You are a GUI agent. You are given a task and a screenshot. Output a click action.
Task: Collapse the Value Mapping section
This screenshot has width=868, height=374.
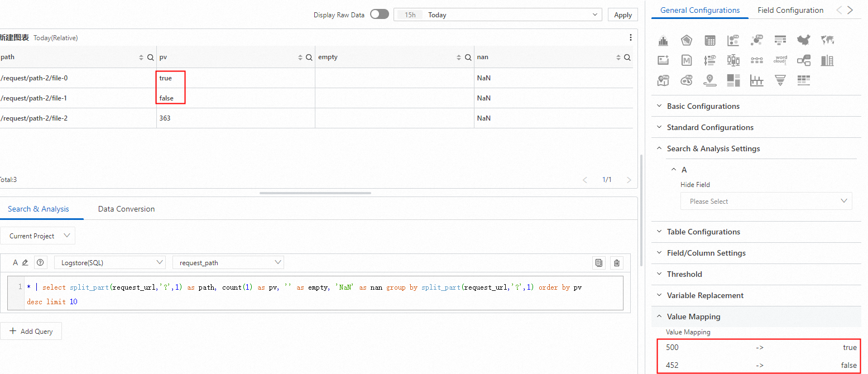point(756,317)
